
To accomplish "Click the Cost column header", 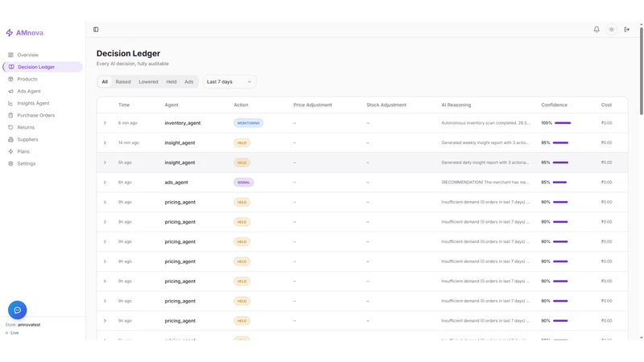I will coord(606,105).
